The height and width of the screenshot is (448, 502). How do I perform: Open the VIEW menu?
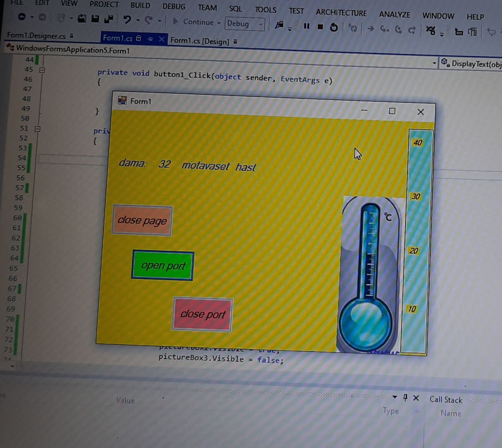[69, 4]
